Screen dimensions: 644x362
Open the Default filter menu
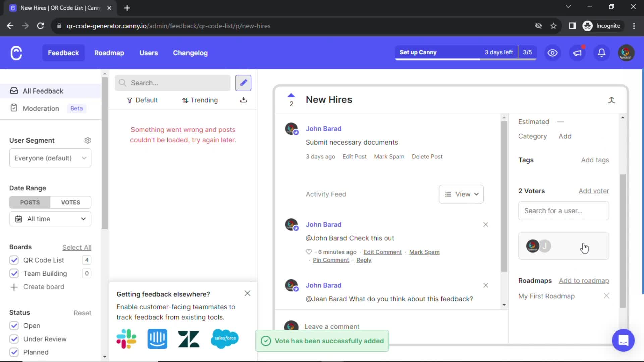tap(142, 100)
